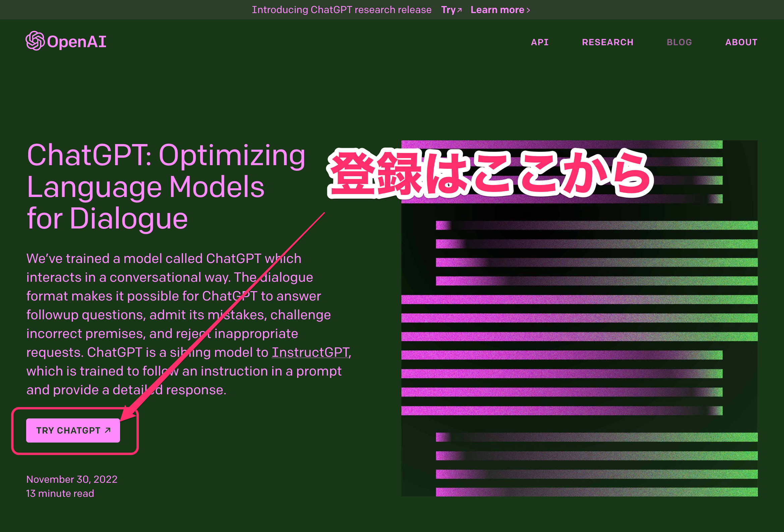Click the arrow icon beside Try
This screenshot has width=784, height=532.
[x=459, y=10]
